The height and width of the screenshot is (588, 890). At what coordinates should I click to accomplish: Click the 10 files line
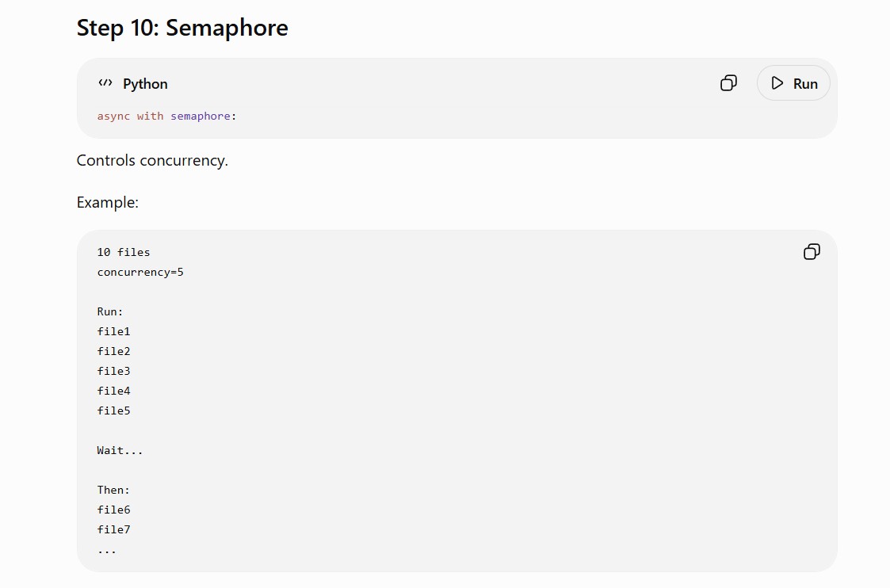[124, 252]
